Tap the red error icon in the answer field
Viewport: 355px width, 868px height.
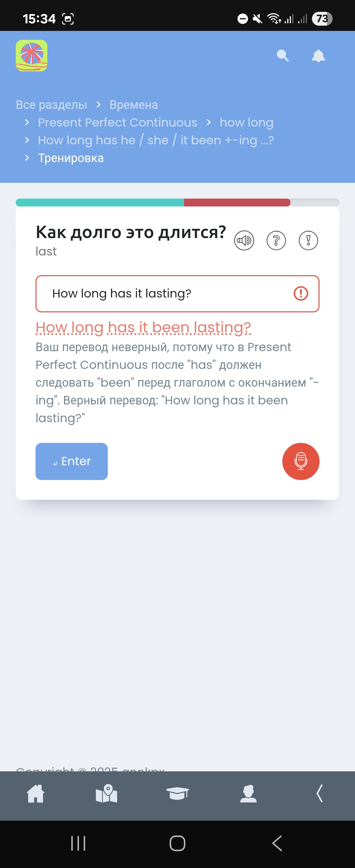pos(300,294)
